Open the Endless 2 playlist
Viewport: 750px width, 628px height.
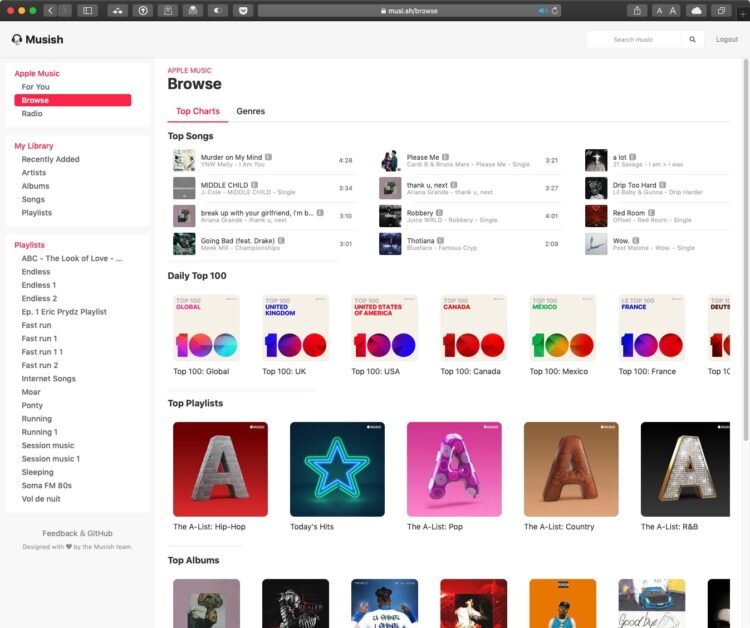(39, 298)
